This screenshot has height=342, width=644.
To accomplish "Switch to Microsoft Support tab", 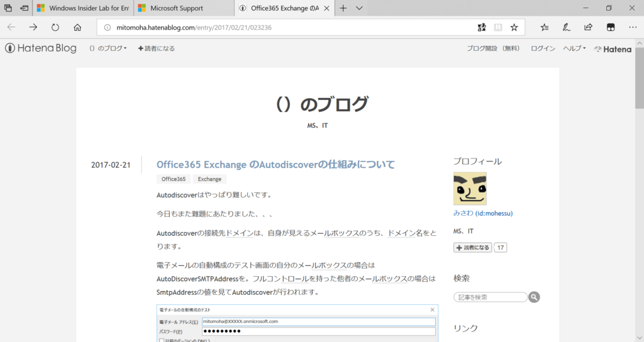I will coord(184,8).
